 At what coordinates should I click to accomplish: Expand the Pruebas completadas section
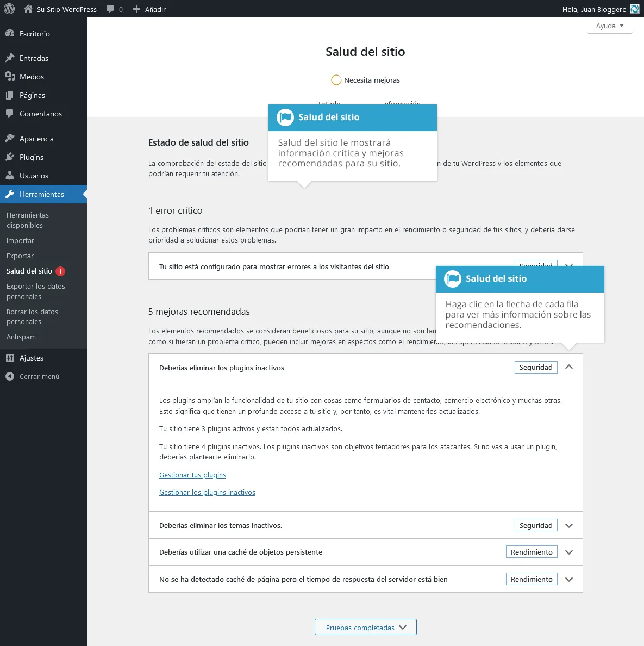click(366, 627)
